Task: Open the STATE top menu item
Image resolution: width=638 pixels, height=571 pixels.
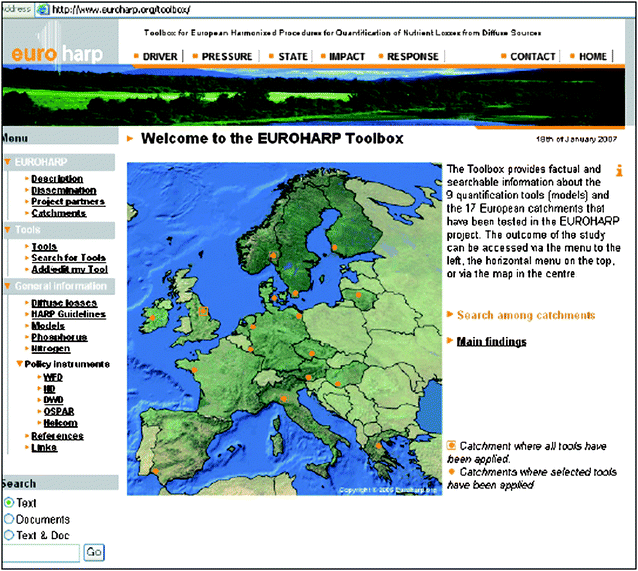Action: coord(293,57)
